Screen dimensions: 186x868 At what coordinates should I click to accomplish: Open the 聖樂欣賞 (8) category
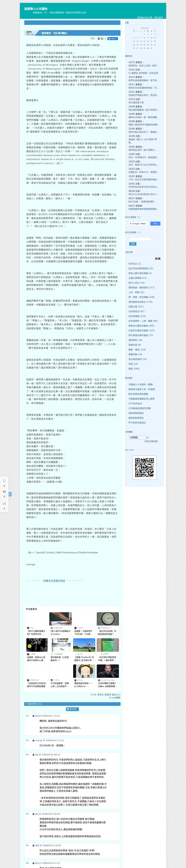point(135,345)
